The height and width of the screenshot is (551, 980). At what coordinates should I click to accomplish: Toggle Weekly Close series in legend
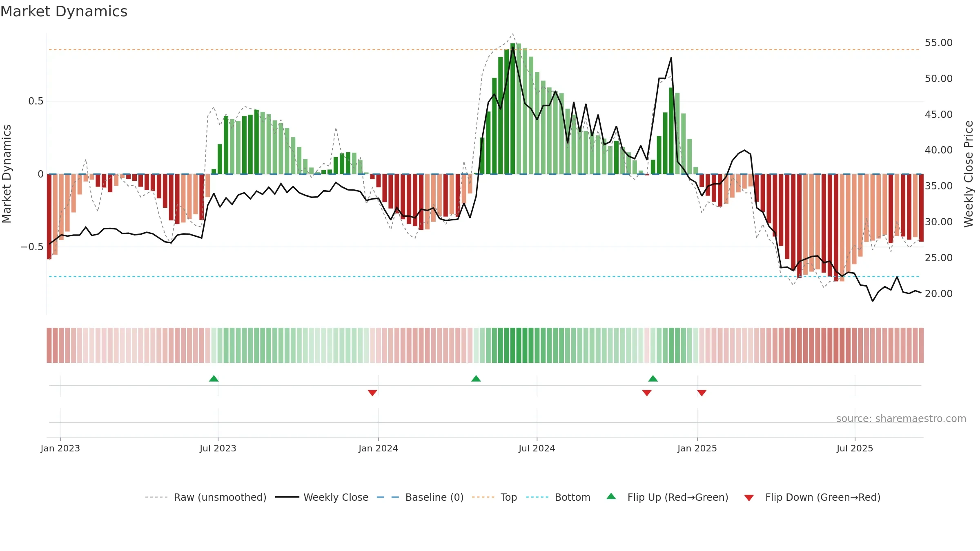tap(322, 497)
